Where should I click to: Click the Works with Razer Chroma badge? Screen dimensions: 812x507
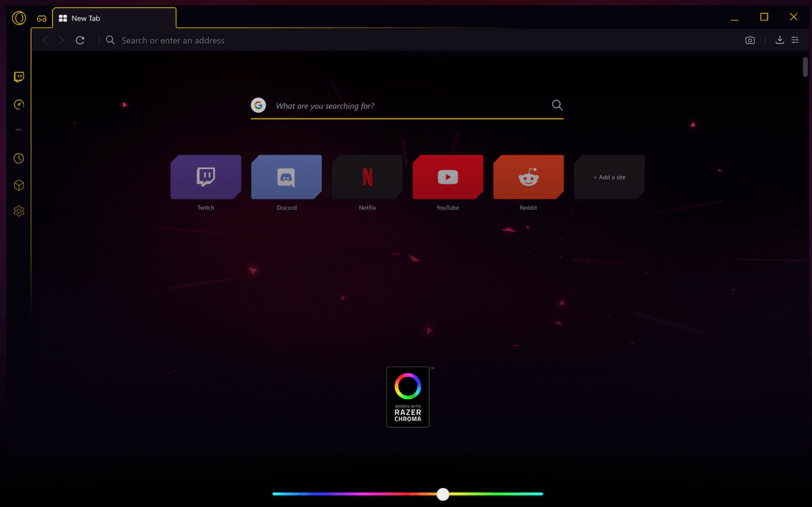408,397
